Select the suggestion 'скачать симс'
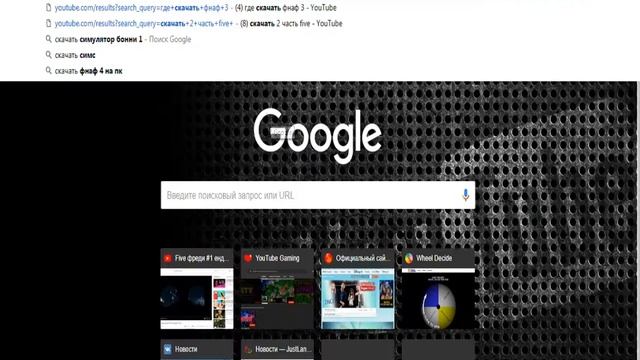This screenshot has height=360, width=640. pos(75,55)
